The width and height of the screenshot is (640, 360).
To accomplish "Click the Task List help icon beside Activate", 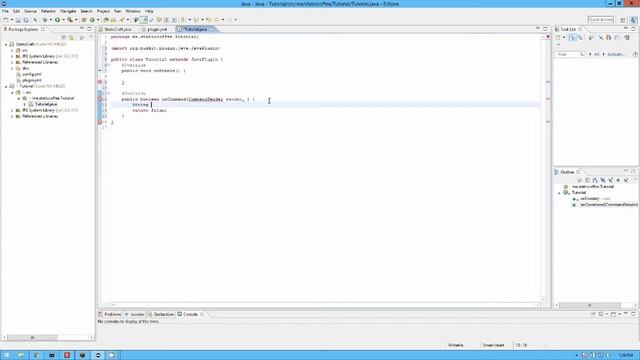I will pos(636,54).
